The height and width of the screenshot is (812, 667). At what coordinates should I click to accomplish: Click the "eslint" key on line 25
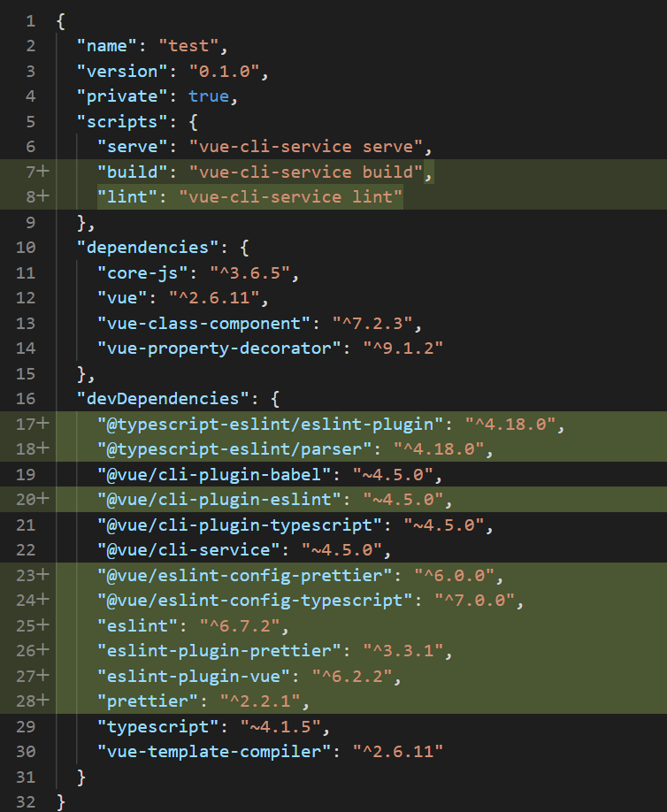click(x=138, y=625)
